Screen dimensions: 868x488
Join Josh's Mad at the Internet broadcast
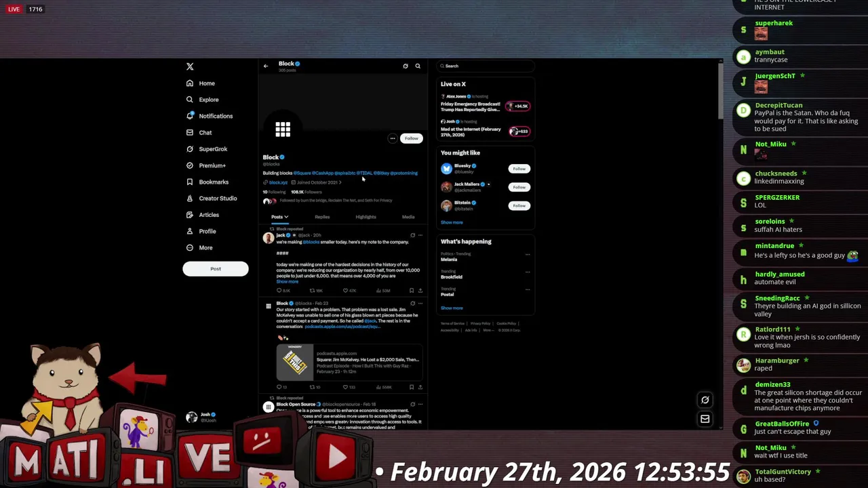(x=519, y=131)
